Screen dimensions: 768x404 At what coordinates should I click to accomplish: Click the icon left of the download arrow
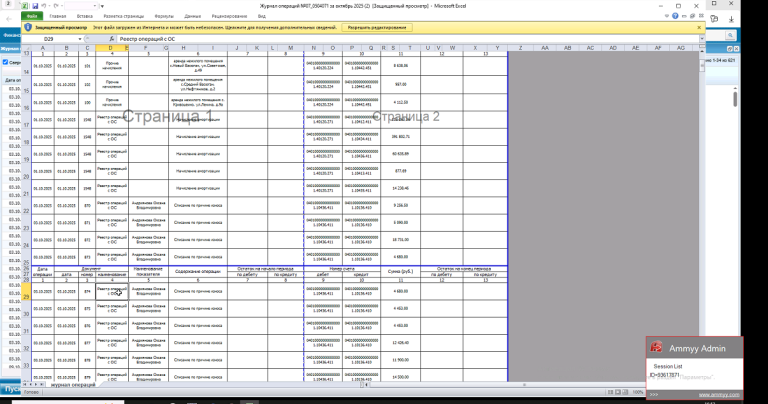coord(714,19)
